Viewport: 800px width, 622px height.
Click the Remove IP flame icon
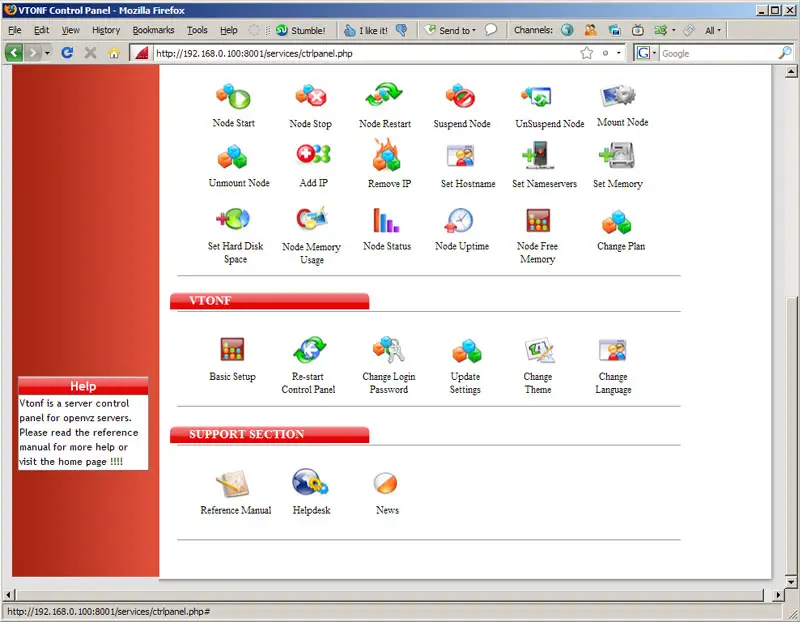(386, 155)
